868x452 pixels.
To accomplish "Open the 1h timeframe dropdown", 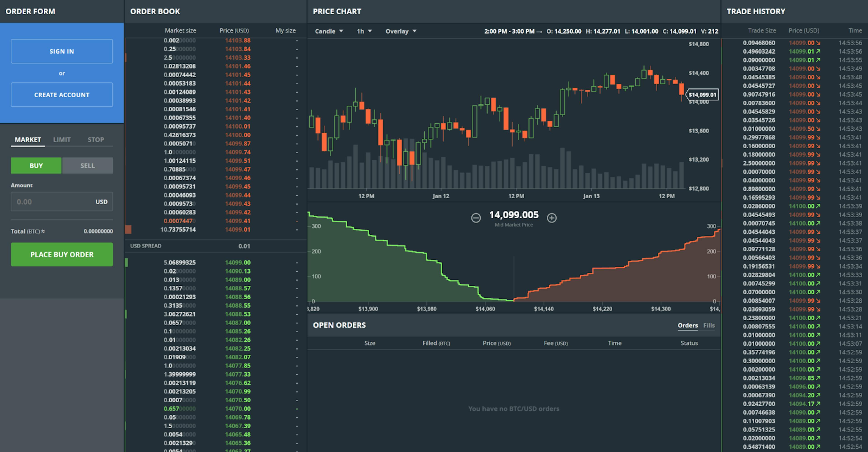I will pyautogui.click(x=363, y=31).
